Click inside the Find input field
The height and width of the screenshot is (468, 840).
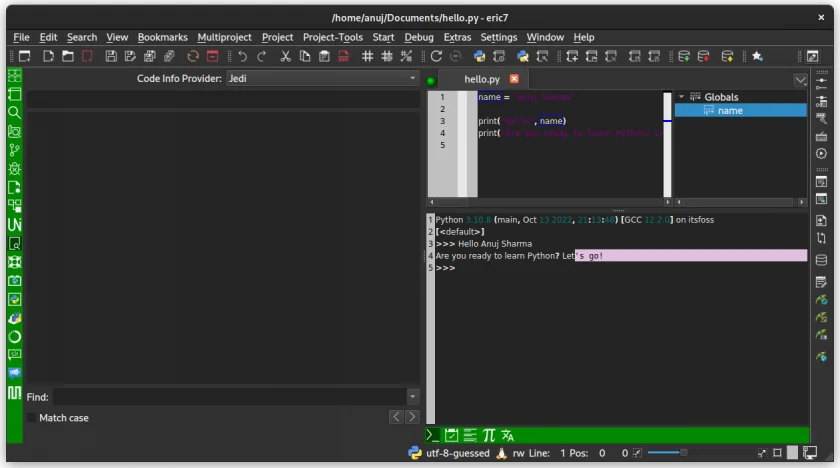tap(229, 397)
